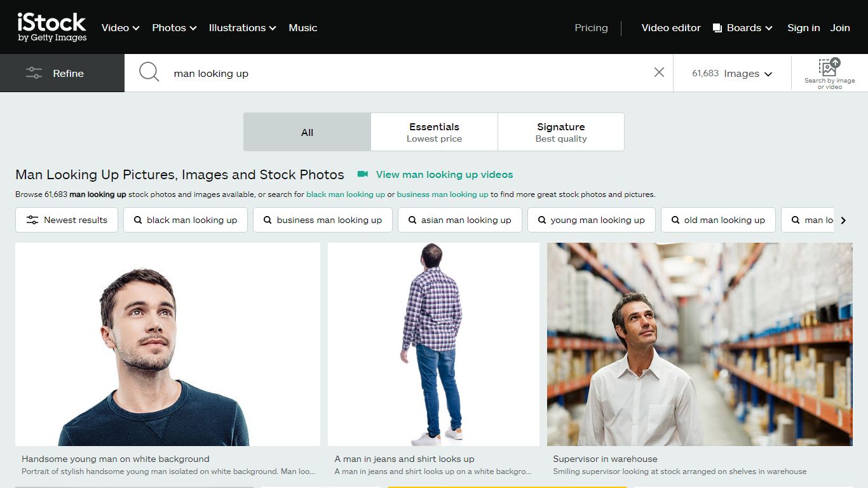This screenshot has width=868, height=488.
Task: Click the iStock by Getty Images logo
Action: pyautogui.click(x=52, y=27)
